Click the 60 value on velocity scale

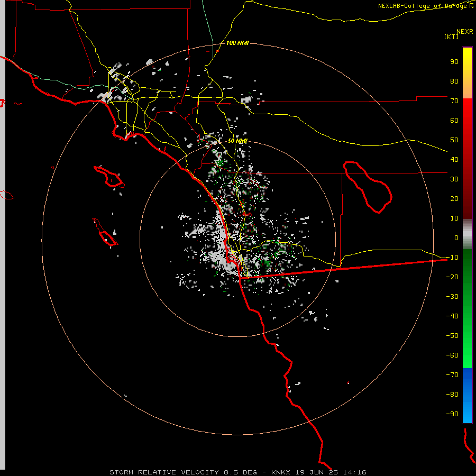(454, 120)
